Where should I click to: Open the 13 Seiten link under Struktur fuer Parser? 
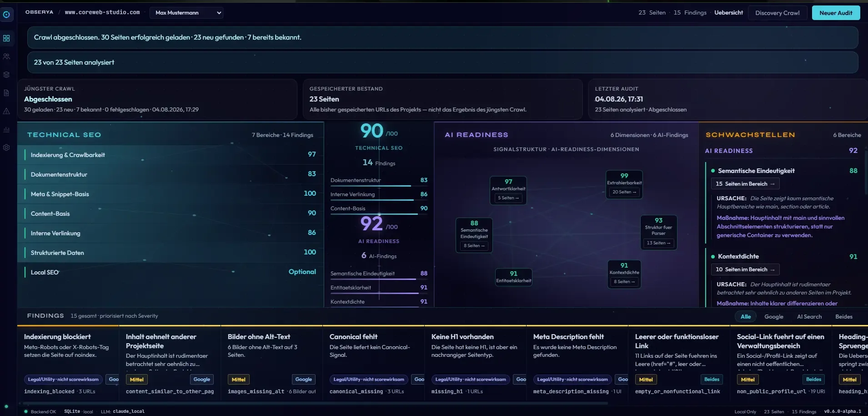click(x=658, y=243)
